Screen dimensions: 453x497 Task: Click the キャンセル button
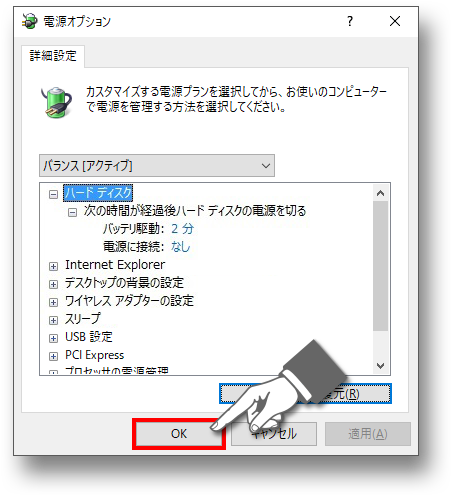(x=274, y=434)
